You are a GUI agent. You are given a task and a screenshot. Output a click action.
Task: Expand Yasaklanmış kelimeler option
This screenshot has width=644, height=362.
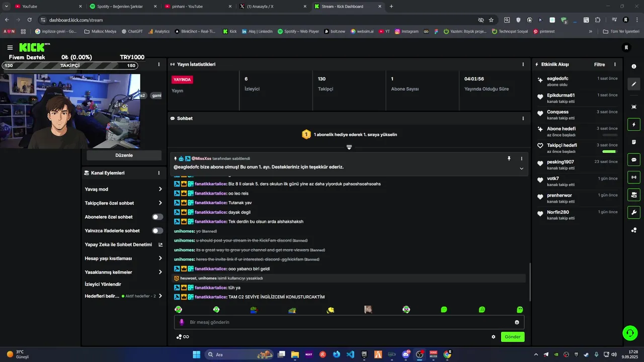tap(160, 272)
